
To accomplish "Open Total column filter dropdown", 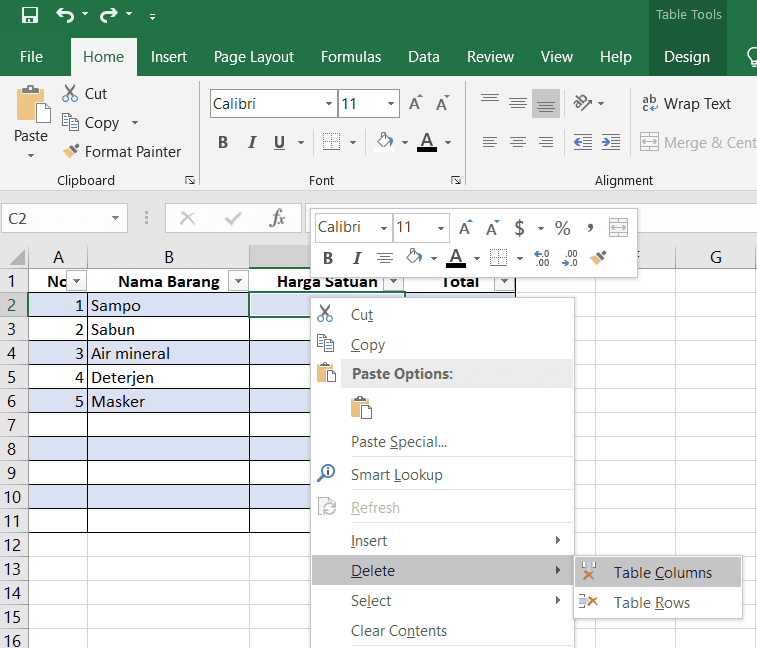I will point(505,281).
